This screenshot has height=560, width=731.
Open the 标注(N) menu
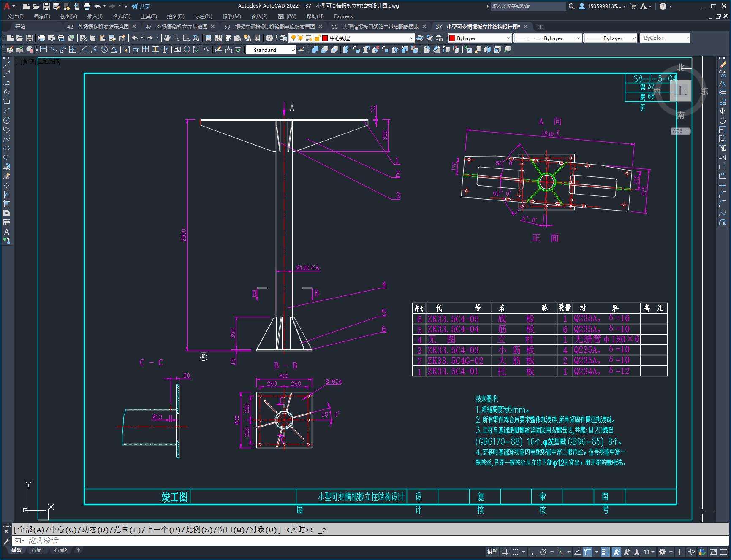point(203,16)
